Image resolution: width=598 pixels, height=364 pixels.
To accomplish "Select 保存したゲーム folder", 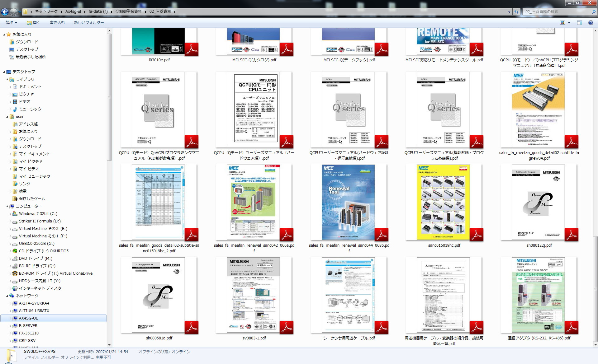I will point(32,199).
